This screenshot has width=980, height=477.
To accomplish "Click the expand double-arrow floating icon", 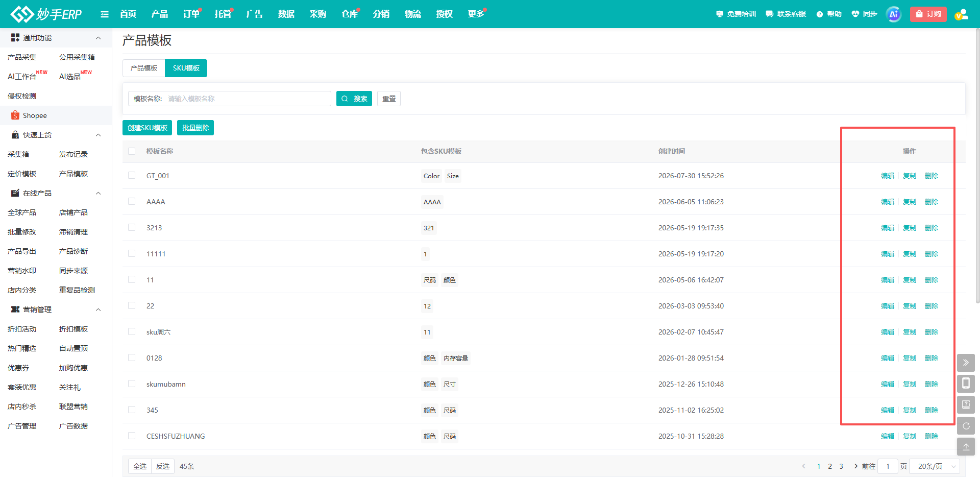I will pos(966,363).
